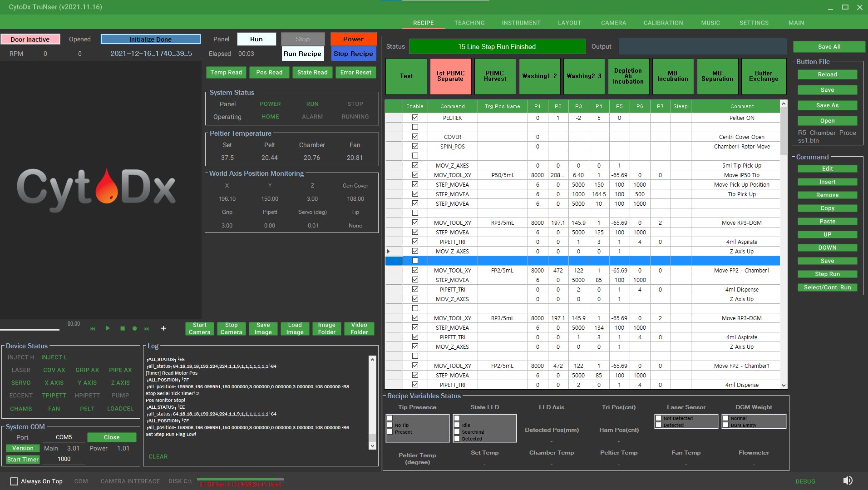Toggle the Always On Top checkbox

(14, 481)
